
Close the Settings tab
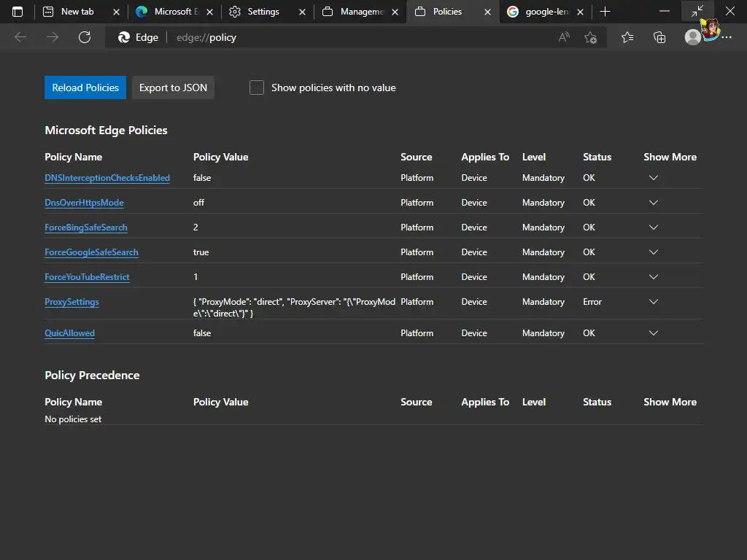[302, 12]
